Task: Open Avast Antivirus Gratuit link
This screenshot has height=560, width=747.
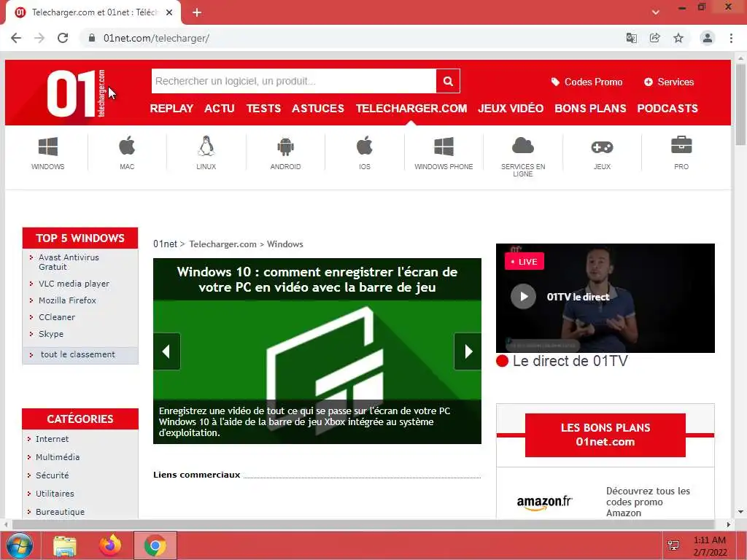Action: tap(69, 262)
